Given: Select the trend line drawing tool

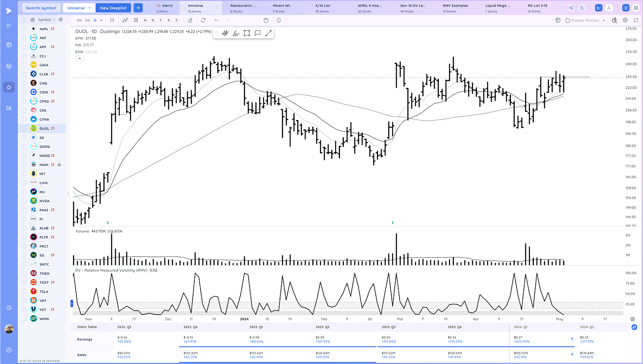Looking at the screenshot, I should point(268,33).
